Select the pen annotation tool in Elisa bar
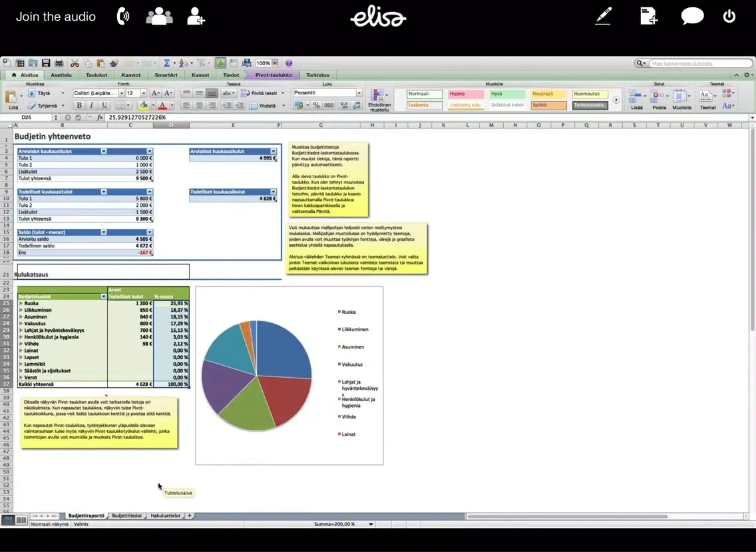This screenshot has height=552, width=756. [603, 16]
